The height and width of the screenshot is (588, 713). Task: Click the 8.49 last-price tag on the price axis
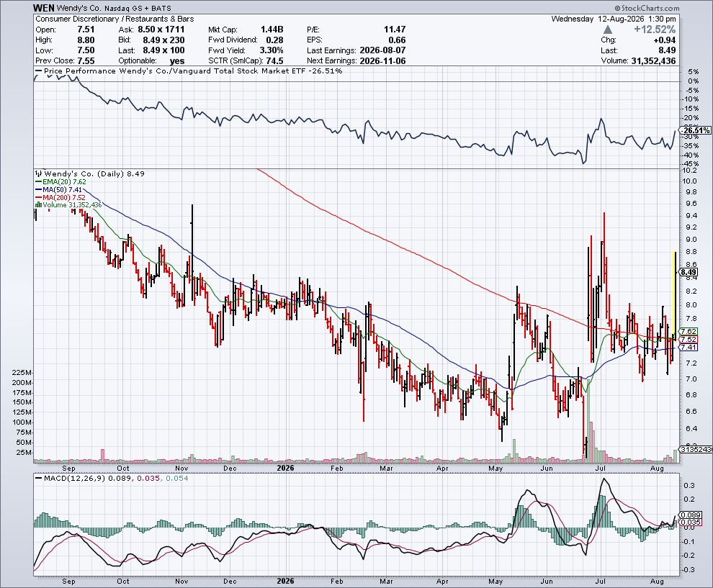(688, 272)
